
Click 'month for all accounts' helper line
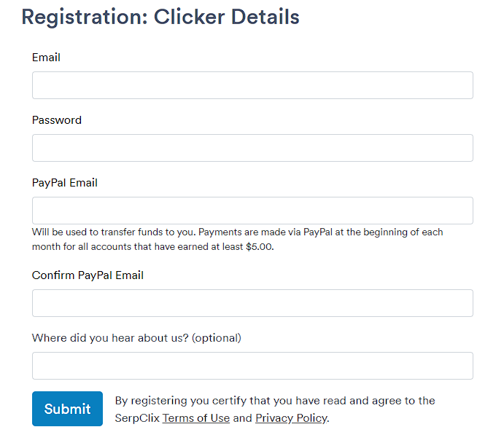[152, 246]
